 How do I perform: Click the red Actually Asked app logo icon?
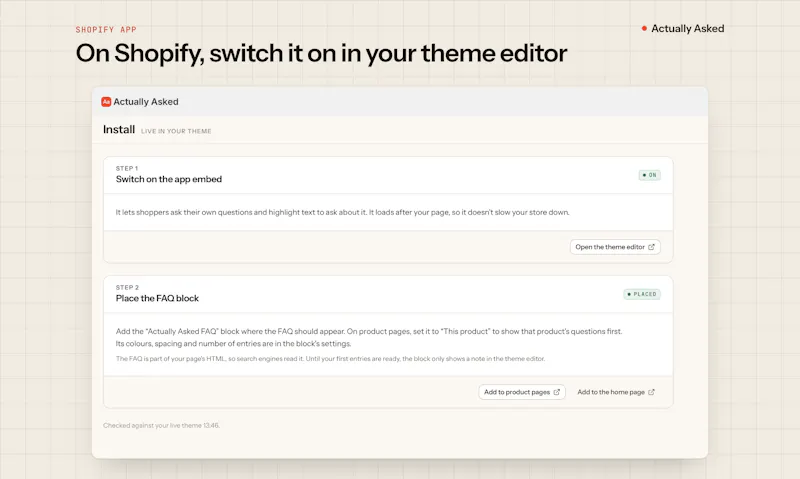click(x=106, y=102)
